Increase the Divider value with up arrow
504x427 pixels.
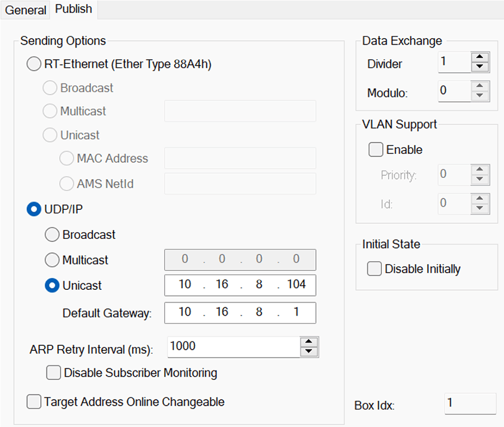click(x=479, y=57)
